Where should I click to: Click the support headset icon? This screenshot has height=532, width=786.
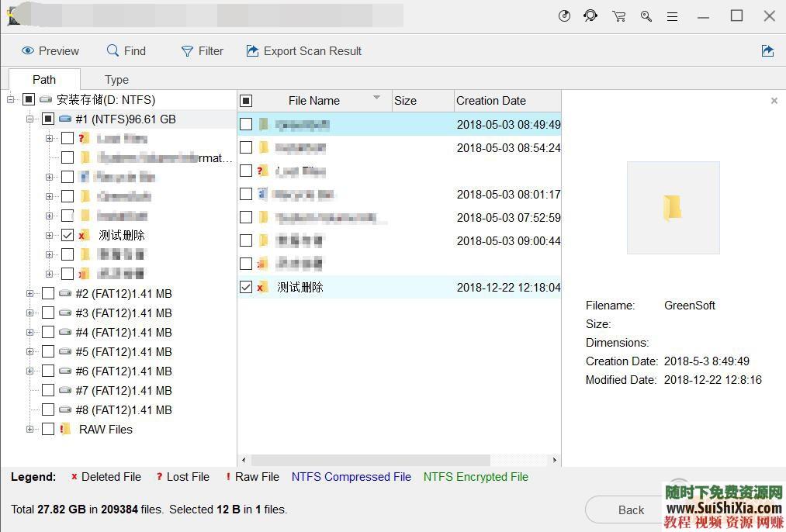pyautogui.click(x=590, y=16)
